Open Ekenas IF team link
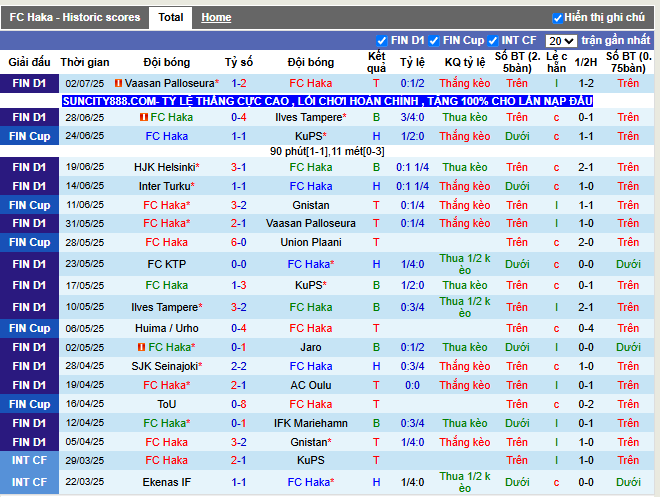The height and width of the screenshot is (497, 660). [167, 482]
